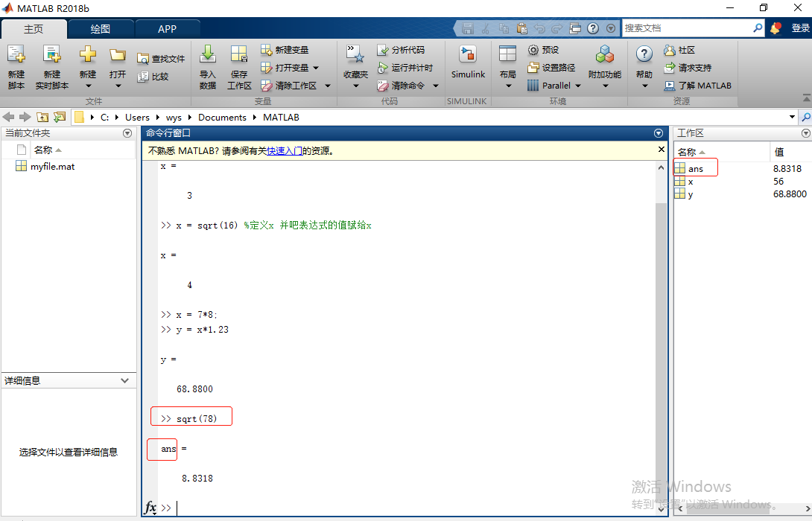812x521 pixels.
Task: Open Preferences (预设) gear
Action: point(533,50)
